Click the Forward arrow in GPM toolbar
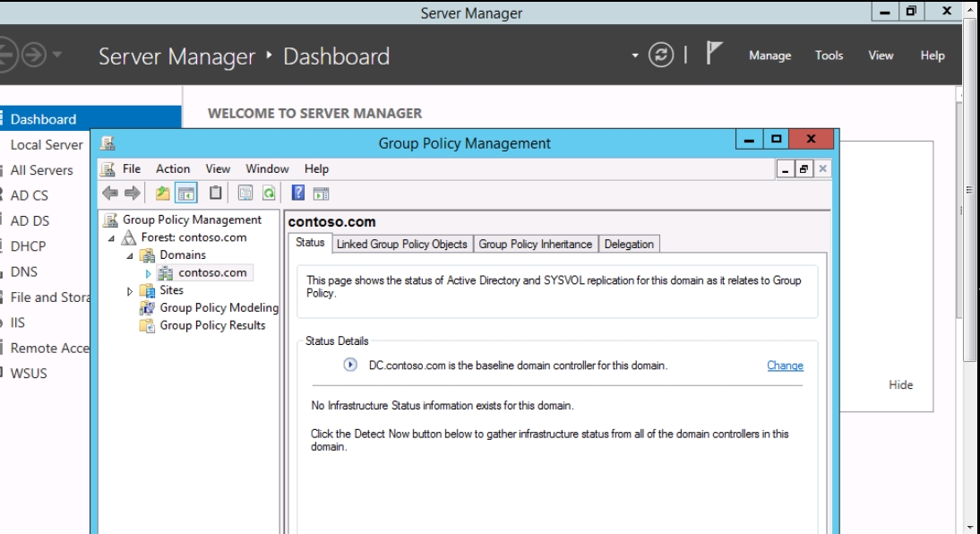Image resolution: width=980 pixels, height=534 pixels. coord(132,194)
